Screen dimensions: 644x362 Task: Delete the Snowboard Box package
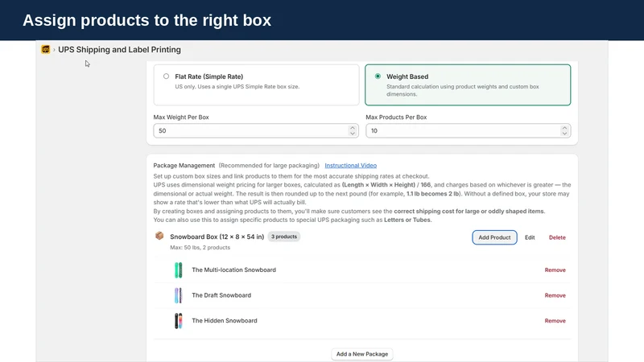click(x=557, y=237)
